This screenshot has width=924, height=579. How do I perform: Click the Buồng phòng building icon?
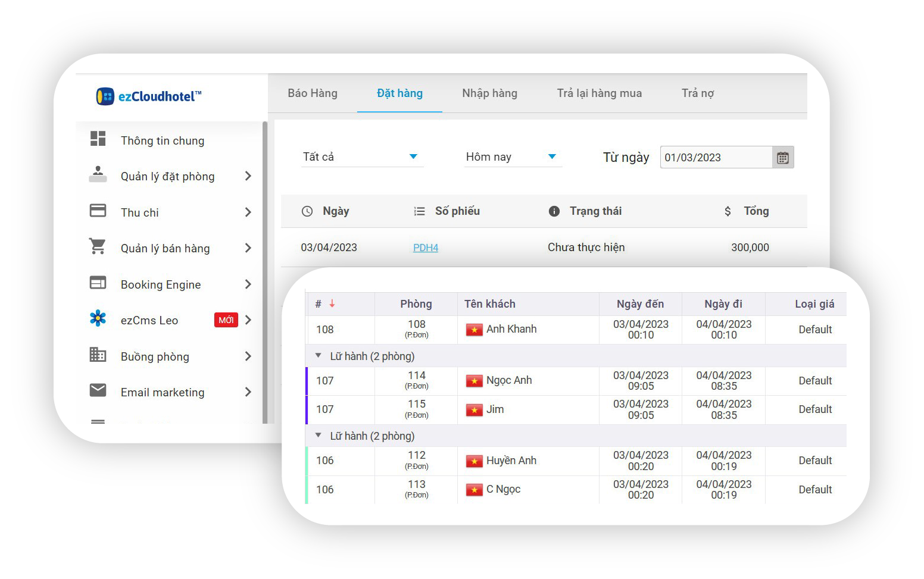point(98,355)
